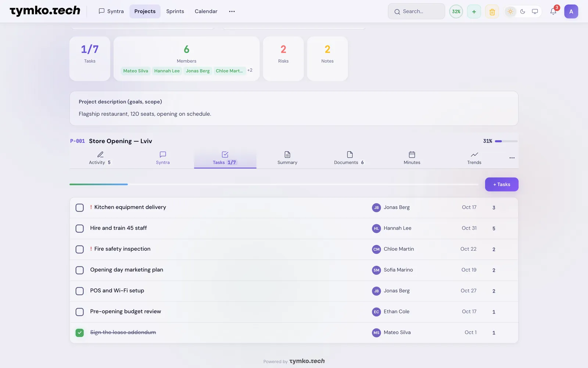Viewport: 588px width, 368px height.
Task: Go to Sprints in navigation
Action: coord(175,11)
